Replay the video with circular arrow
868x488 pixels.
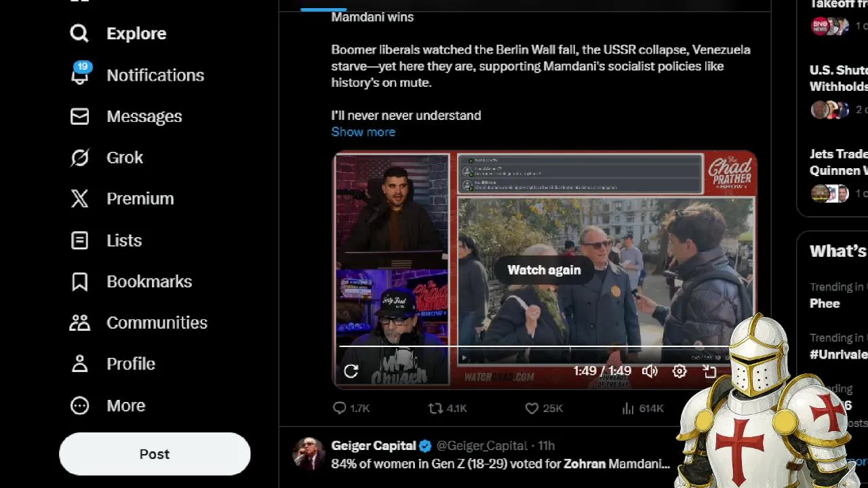351,371
